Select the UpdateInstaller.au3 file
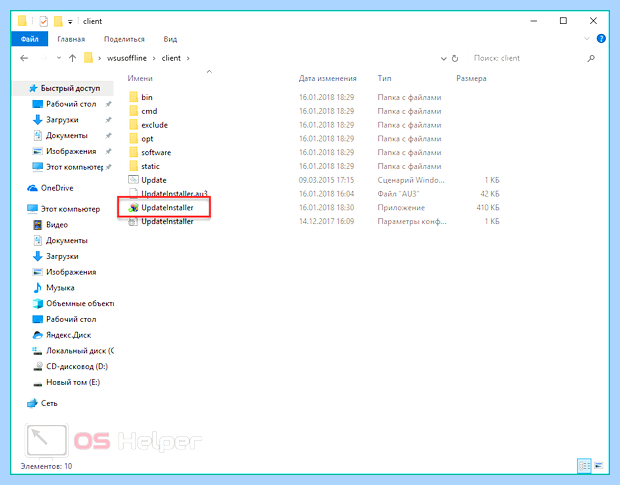 [x=174, y=194]
